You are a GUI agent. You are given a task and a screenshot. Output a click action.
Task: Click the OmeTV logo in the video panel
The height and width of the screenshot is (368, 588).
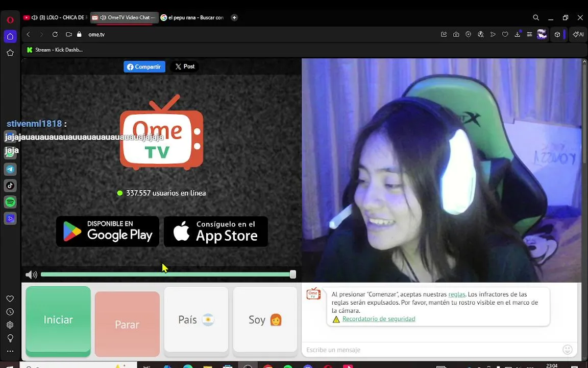tap(162, 132)
